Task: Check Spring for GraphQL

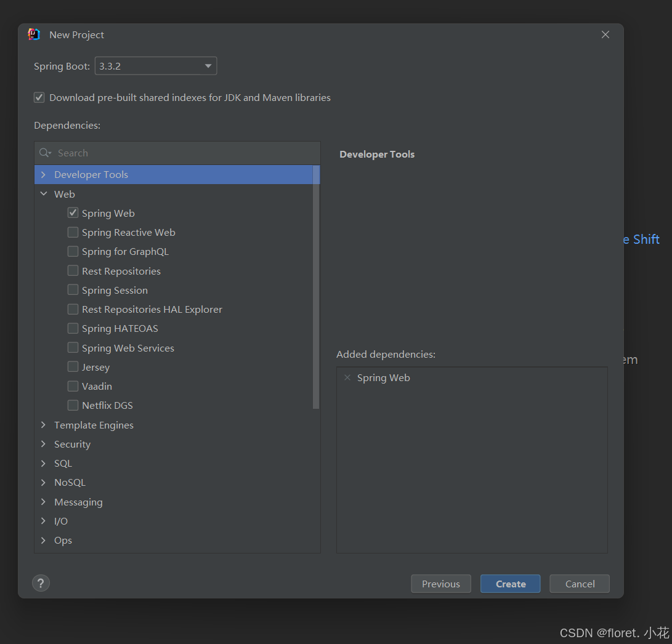Action: click(73, 252)
